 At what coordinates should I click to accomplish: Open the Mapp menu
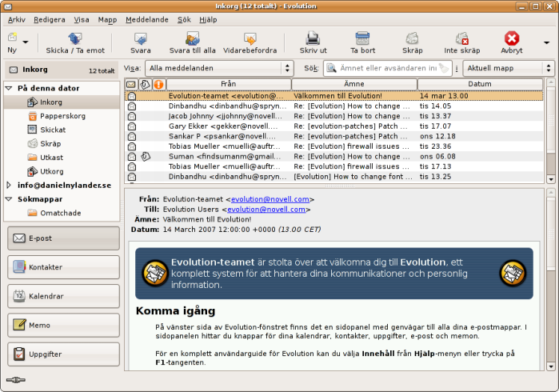(x=108, y=20)
